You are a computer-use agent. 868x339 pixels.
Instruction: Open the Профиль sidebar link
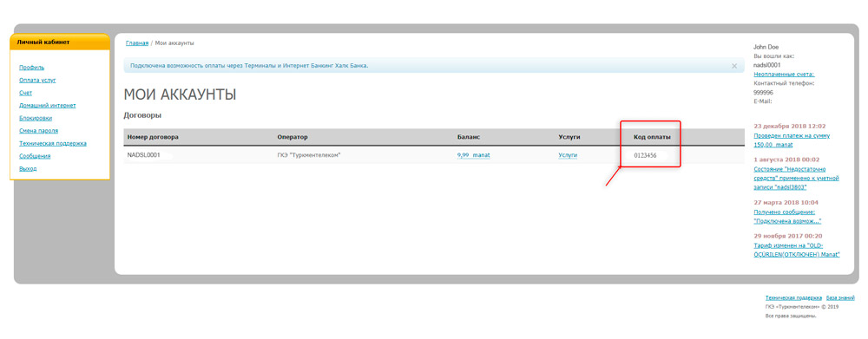(31, 68)
